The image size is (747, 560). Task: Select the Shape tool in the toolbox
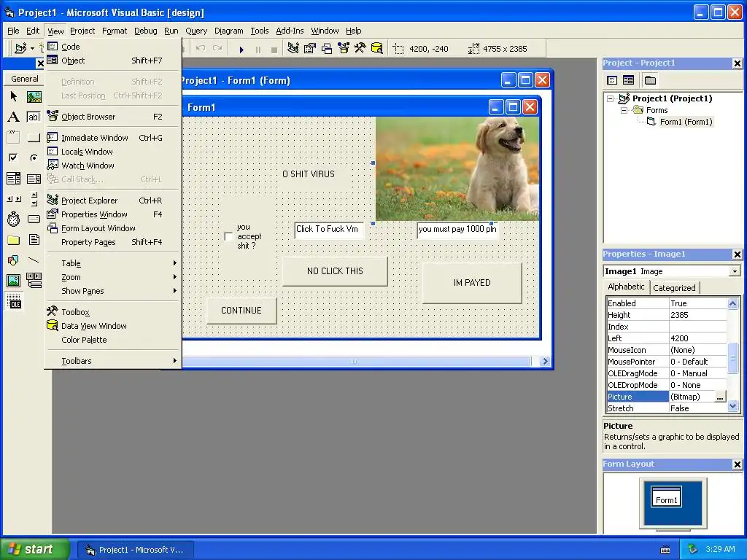[x=13, y=260]
